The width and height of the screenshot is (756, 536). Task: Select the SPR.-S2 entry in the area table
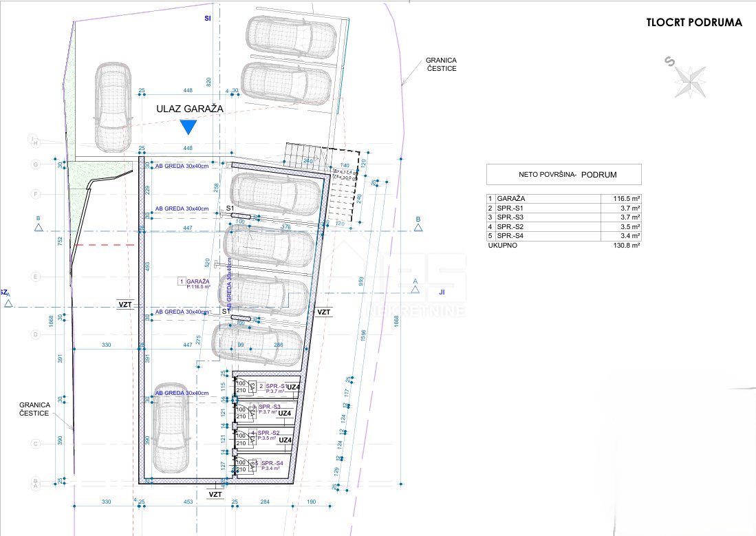(510, 227)
